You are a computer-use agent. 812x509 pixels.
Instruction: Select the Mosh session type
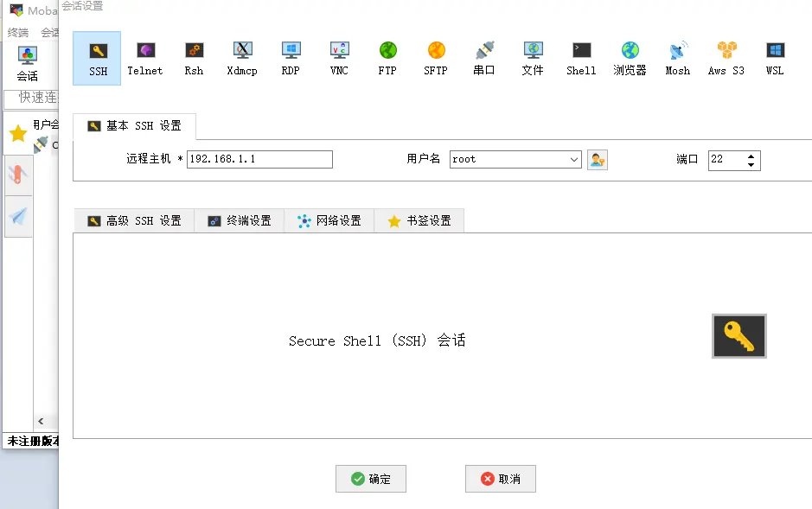tap(677, 58)
